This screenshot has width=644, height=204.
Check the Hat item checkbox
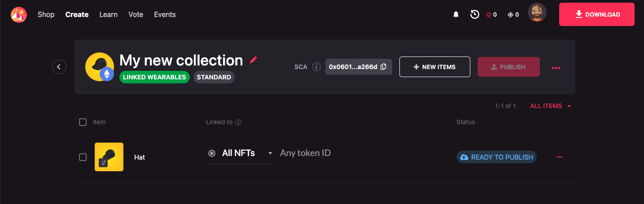(83, 157)
